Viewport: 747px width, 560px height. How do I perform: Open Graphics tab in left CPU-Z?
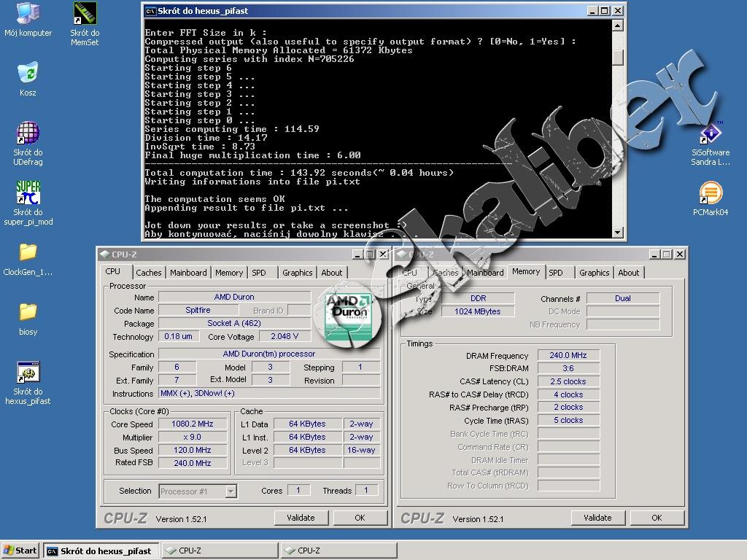298,273
